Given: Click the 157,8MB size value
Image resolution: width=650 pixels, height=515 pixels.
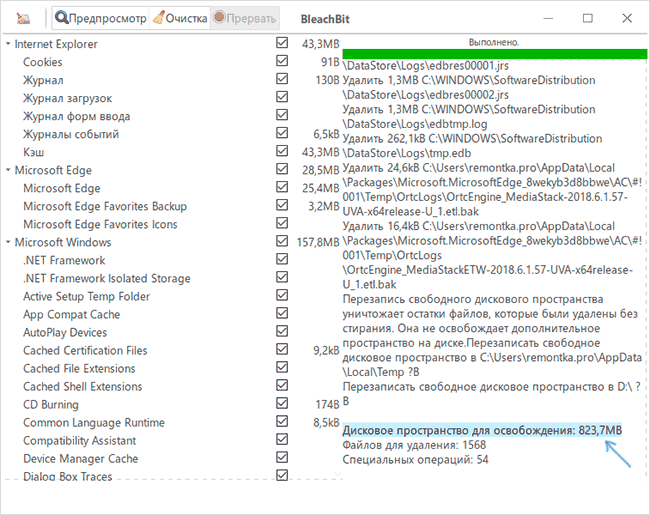Looking at the screenshot, I should [x=318, y=242].
